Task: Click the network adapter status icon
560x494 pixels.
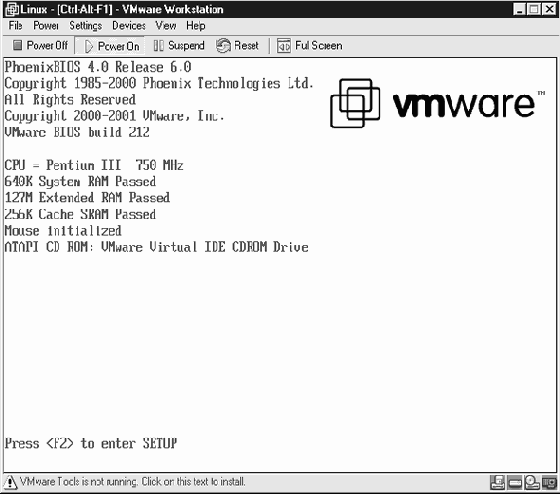Action: coord(549,483)
